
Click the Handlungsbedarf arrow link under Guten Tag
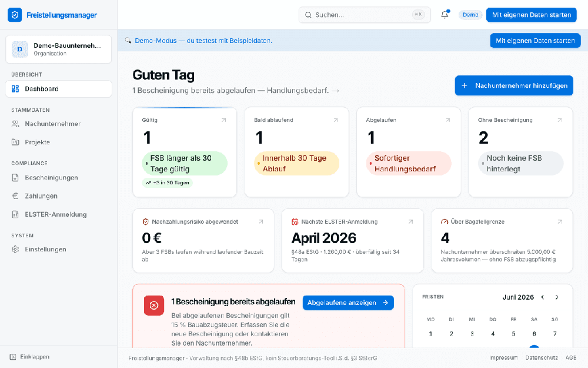[x=236, y=91]
